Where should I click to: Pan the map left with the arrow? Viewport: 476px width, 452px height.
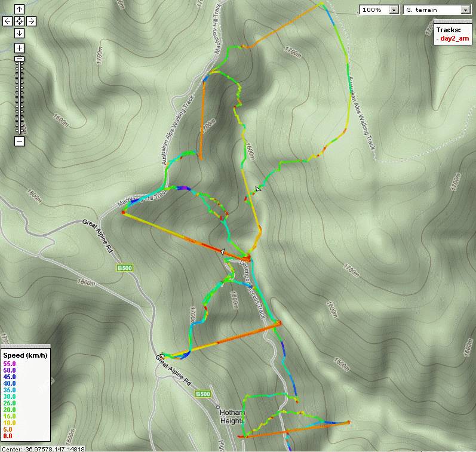click(7, 21)
